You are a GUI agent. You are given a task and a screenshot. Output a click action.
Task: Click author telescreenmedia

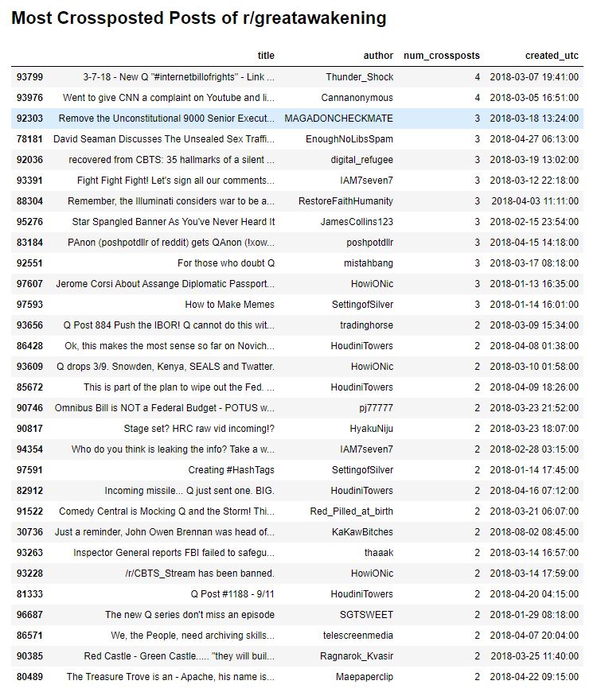pyautogui.click(x=358, y=636)
